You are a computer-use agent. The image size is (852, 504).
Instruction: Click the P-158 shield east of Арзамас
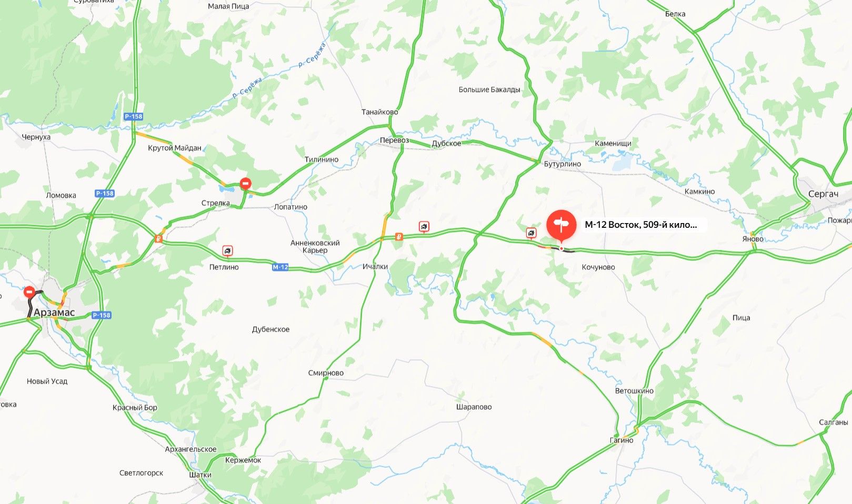coord(101,315)
